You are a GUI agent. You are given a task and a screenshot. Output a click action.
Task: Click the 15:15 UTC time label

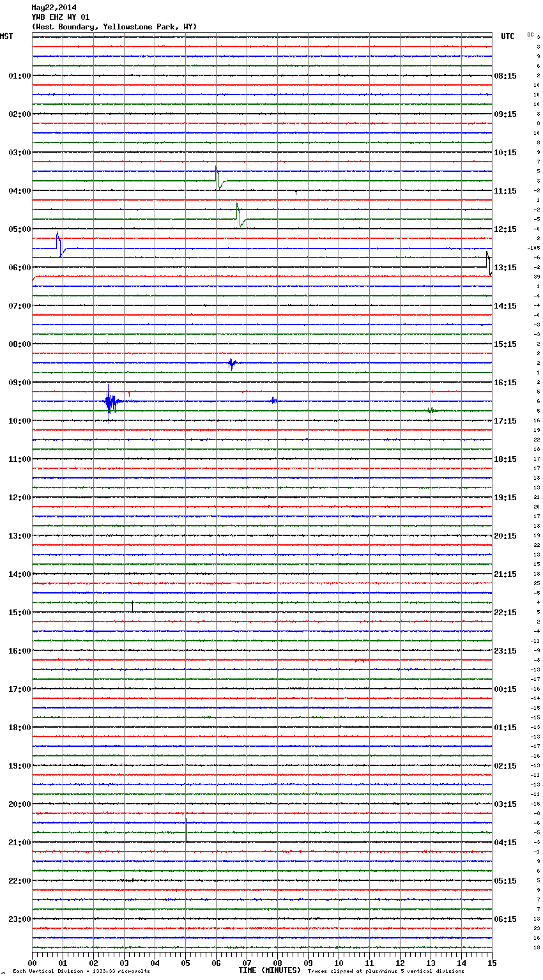[505, 344]
